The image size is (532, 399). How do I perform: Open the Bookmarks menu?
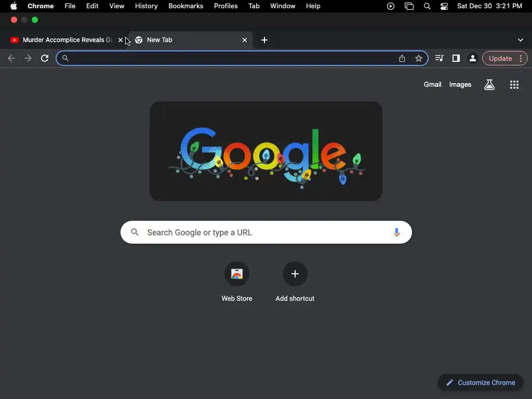(x=186, y=6)
